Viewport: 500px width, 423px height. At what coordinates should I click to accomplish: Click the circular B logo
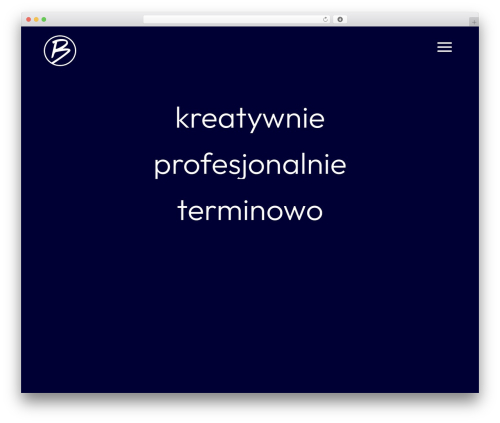[x=60, y=51]
